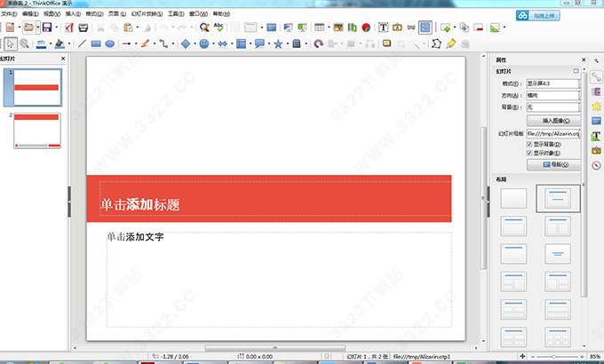The height and width of the screenshot is (364, 604).
Task: Toggle the Shadow icon
Action: tap(386, 44)
